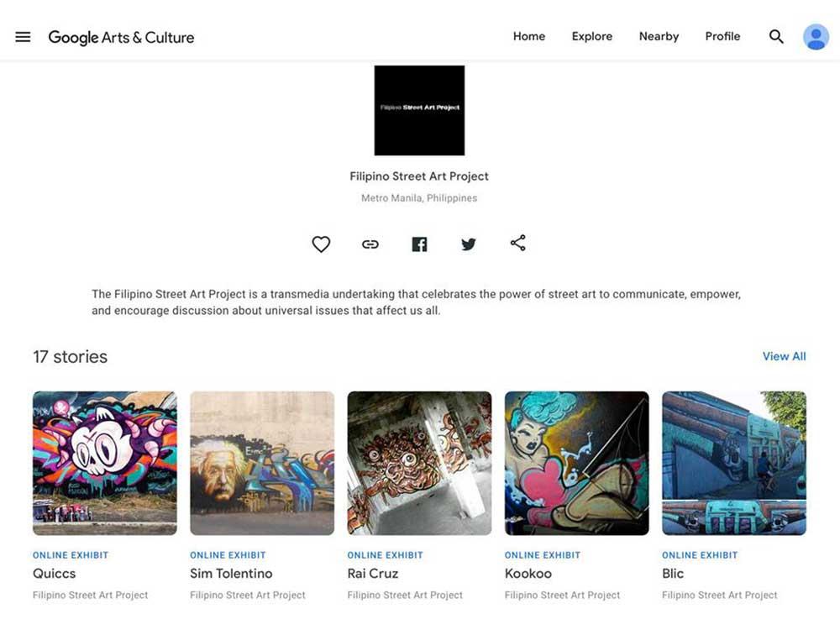Open the Explore menu item

tap(592, 37)
